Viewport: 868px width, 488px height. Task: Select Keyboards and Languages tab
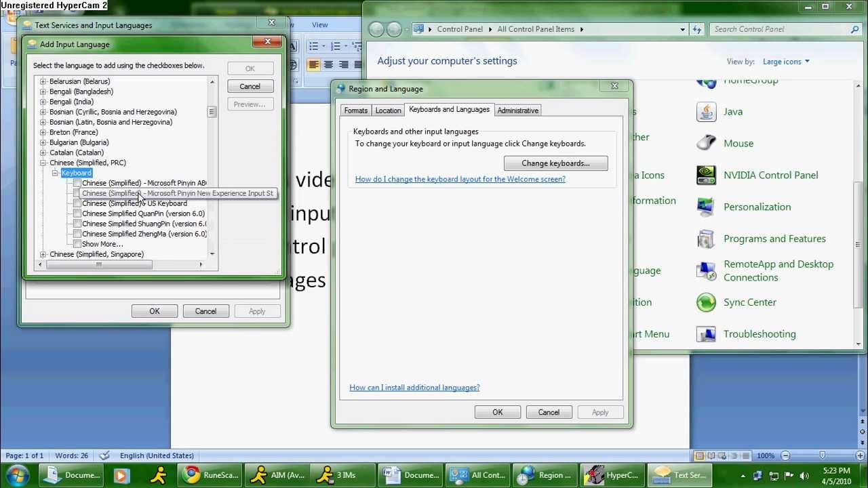click(x=449, y=109)
